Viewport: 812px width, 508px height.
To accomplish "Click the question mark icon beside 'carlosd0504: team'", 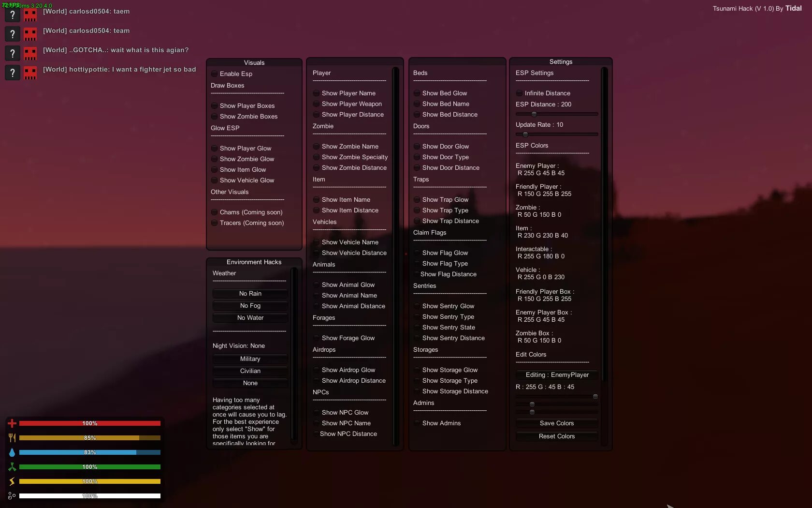I will point(13,34).
